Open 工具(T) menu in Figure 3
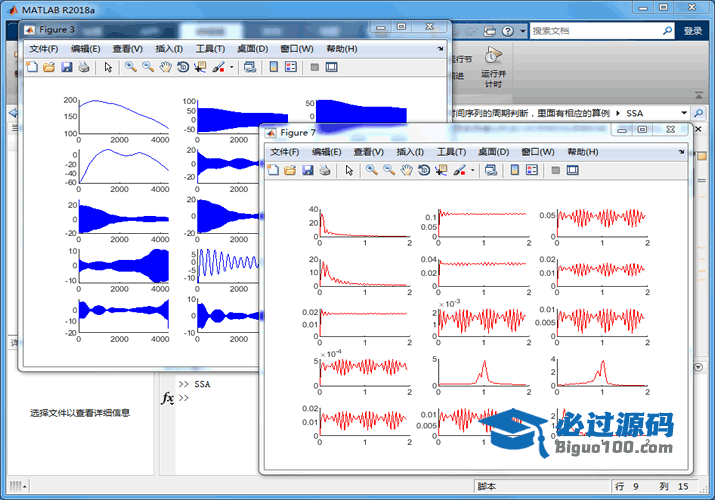This screenshot has width=715, height=500. pos(211,49)
